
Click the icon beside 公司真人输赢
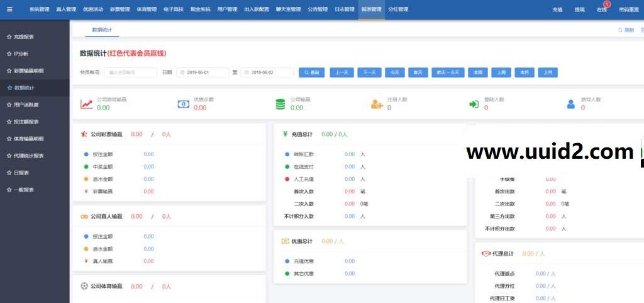84,216
